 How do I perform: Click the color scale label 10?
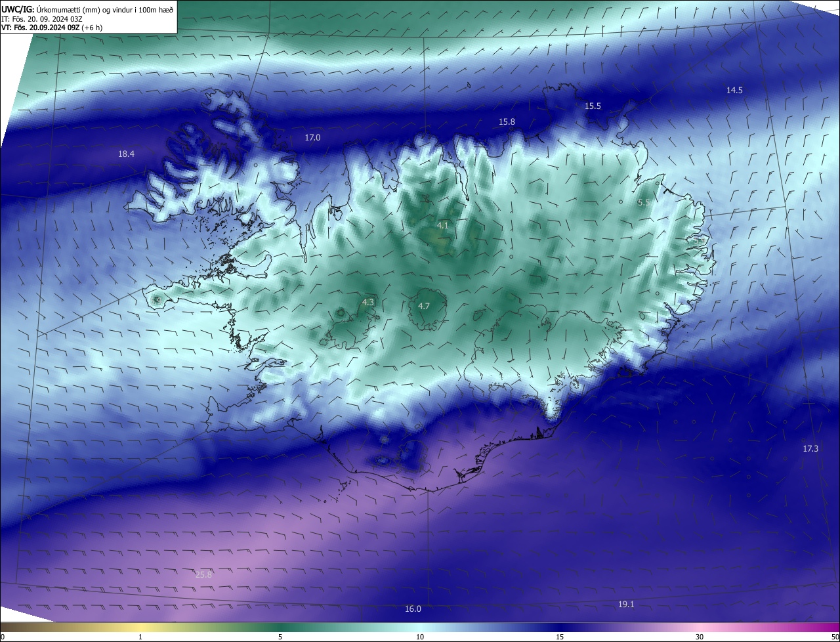pyautogui.click(x=420, y=637)
